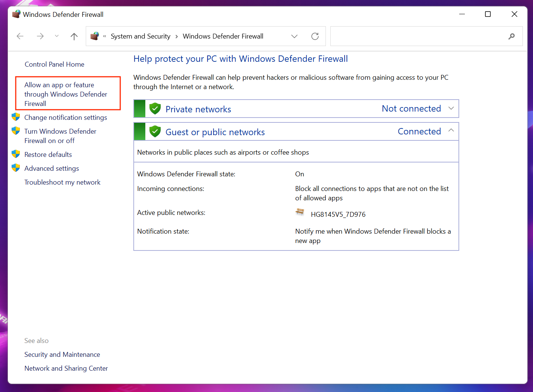Image resolution: width=533 pixels, height=392 pixels.
Task: Collapse the Guest or public networks section
Action: (451, 131)
